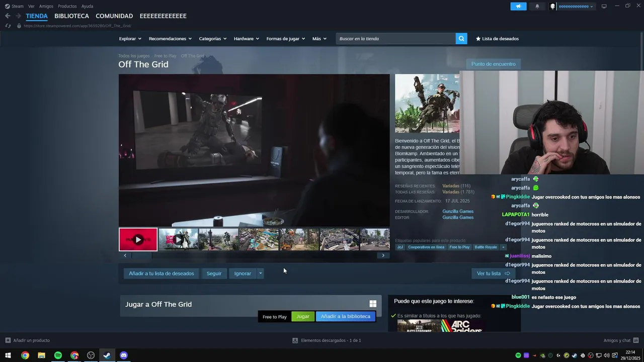This screenshot has height=362, width=644.
Task: Reload the store page with refresh icon
Action: pyautogui.click(x=8, y=26)
